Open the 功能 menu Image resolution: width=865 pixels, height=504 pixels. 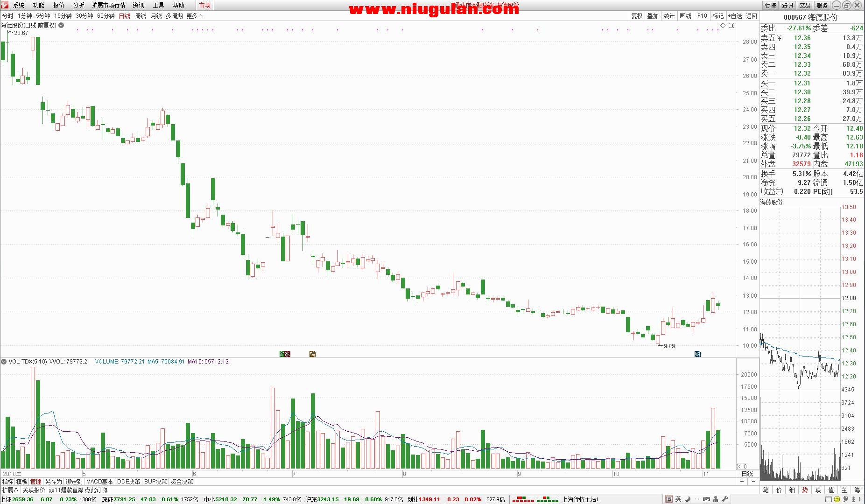[39, 5]
